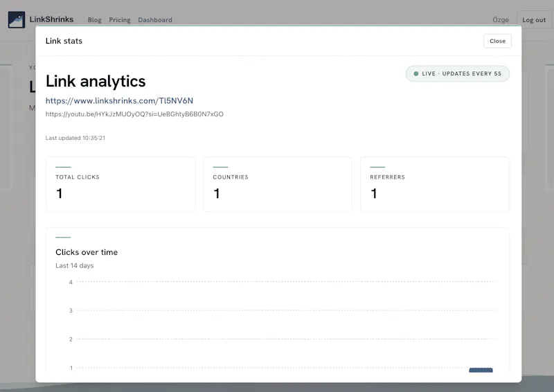Go to the Pricing page

(x=120, y=20)
